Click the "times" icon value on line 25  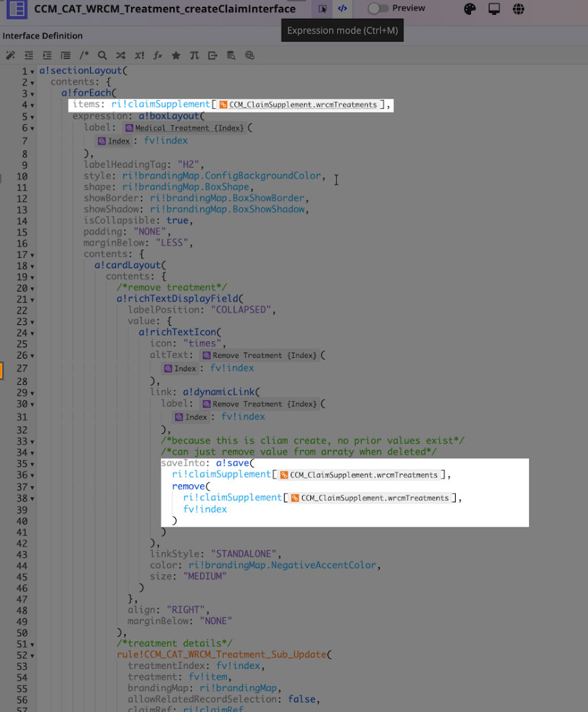pyautogui.click(x=202, y=343)
